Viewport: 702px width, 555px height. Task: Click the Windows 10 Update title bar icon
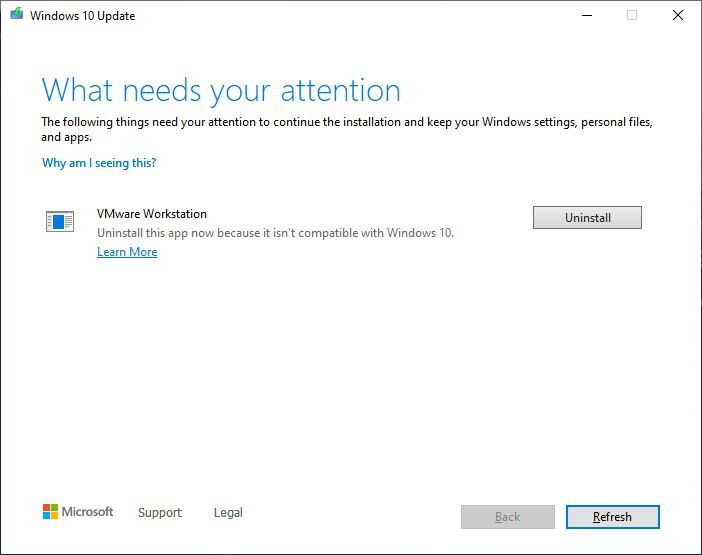tap(17, 14)
